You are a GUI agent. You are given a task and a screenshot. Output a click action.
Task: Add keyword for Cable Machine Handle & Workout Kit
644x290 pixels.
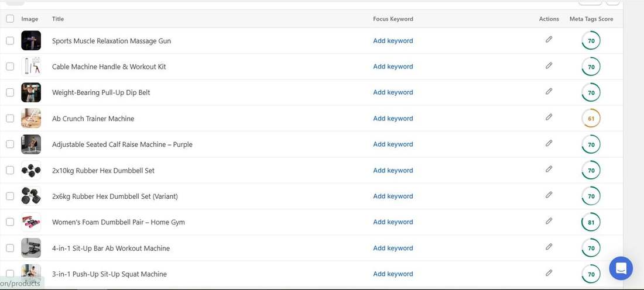click(x=393, y=67)
